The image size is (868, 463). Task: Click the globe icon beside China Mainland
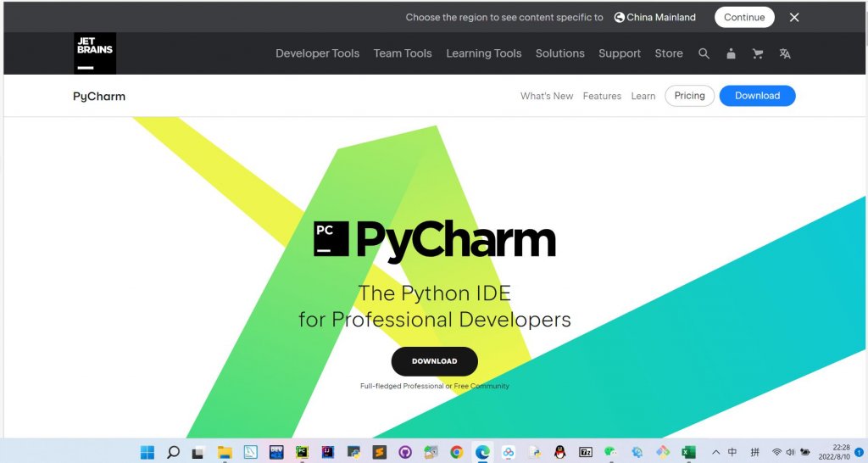click(620, 17)
